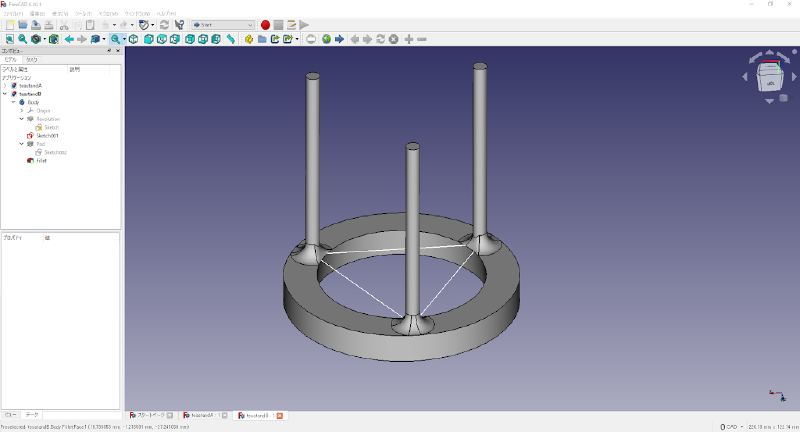Collapse the teastandB document node

tap(5, 94)
